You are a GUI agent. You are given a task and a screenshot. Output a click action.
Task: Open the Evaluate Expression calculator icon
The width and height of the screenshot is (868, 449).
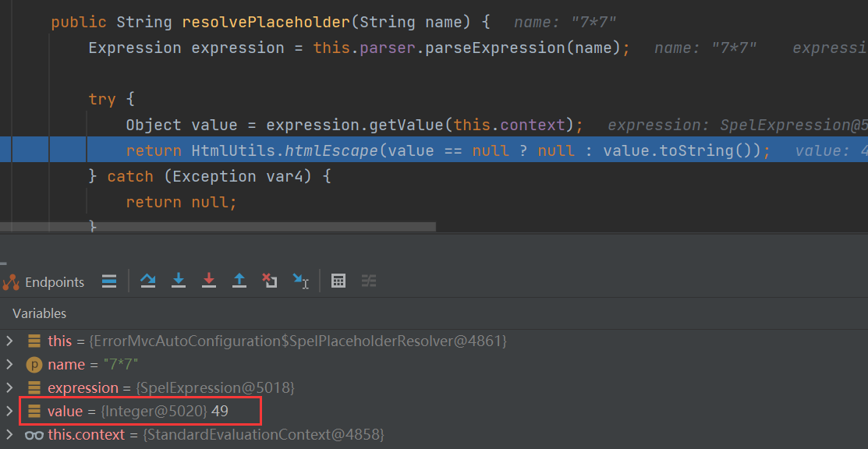point(338,281)
